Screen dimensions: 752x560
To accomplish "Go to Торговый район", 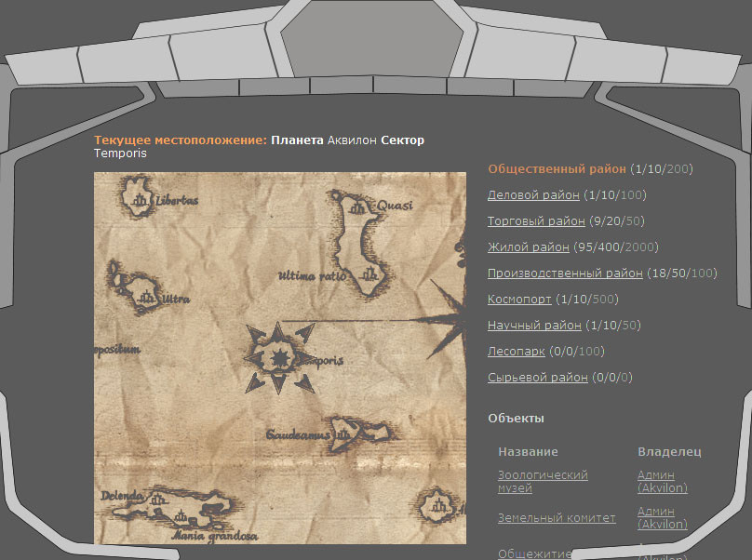I will [536, 221].
